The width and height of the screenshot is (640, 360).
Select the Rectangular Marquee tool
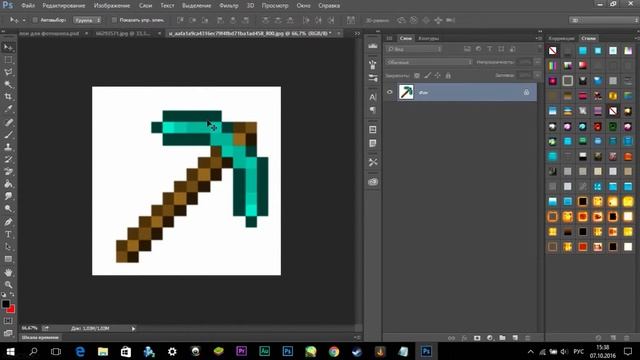click(x=8, y=60)
